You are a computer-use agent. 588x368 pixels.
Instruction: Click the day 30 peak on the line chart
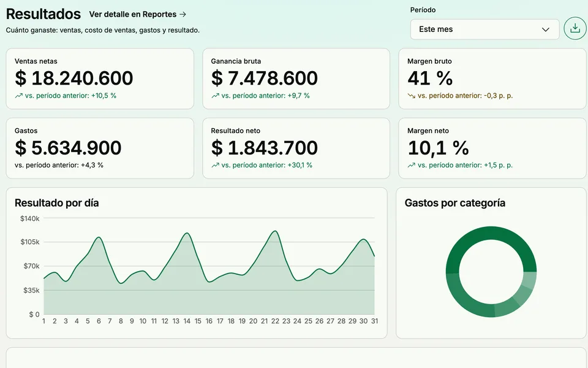[x=363, y=239]
